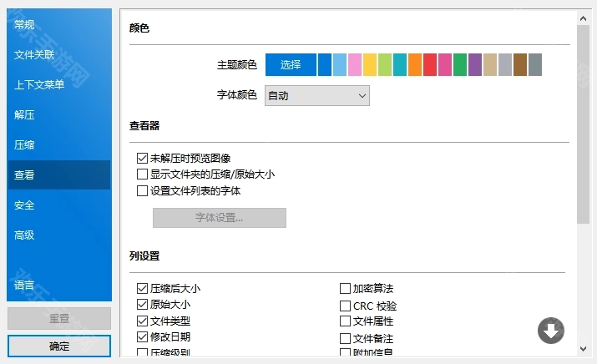Uncheck the 压缩后大小 column
The height and width of the screenshot is (364, 597).
142,289
